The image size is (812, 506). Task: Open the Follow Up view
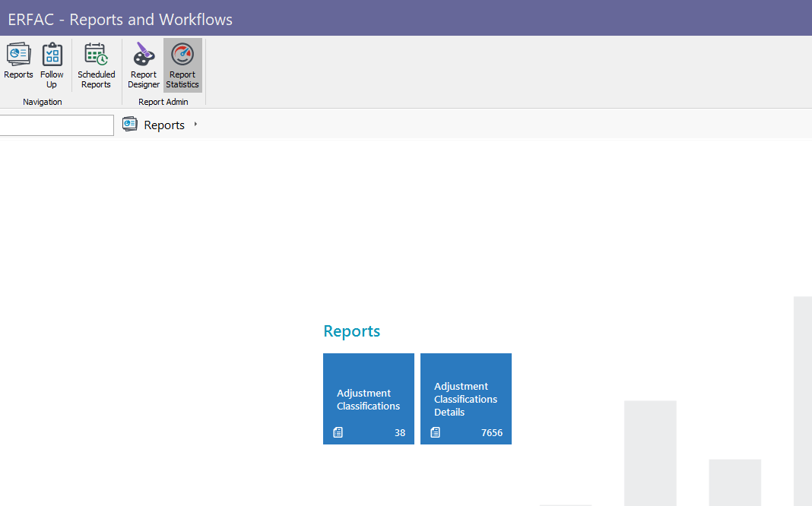tap(52, 65)
